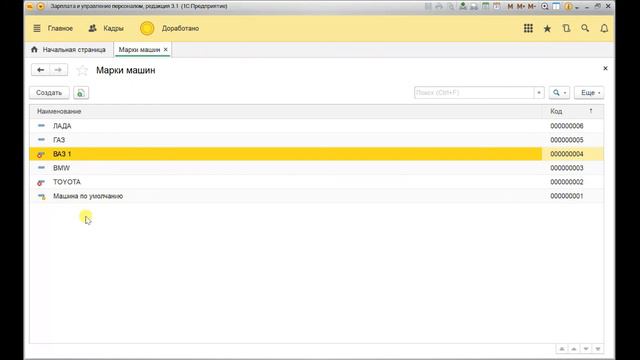Jump to list end arrow
Image resolution: width=640 pixels, height=360 pixels.
(598, 349)
